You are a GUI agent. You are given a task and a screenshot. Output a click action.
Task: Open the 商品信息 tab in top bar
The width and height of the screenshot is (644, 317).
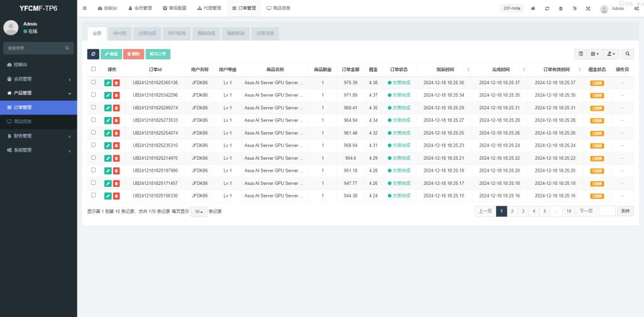pos(278,9)
